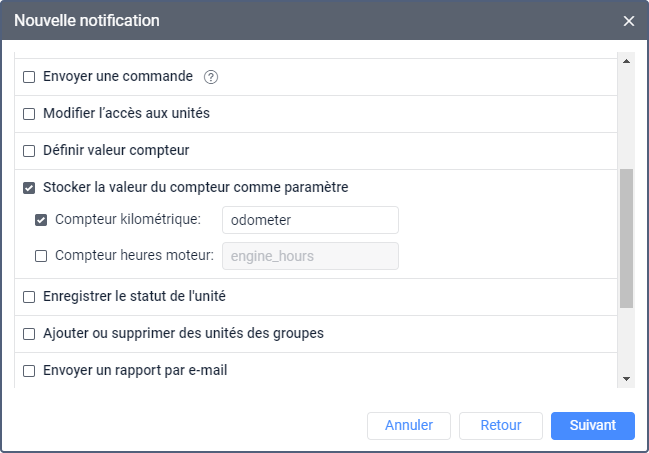Check Modifier l'accès aux unités
Image resolution: width=649 pixels, height=453 pixels.
(x=29, y=114)
